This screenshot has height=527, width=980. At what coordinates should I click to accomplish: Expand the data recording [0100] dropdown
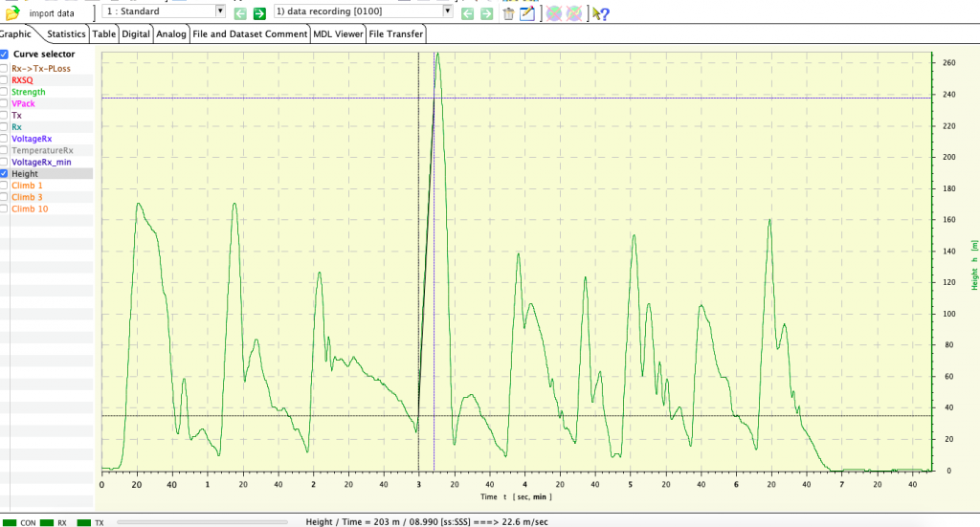click(x=448, y=11)
